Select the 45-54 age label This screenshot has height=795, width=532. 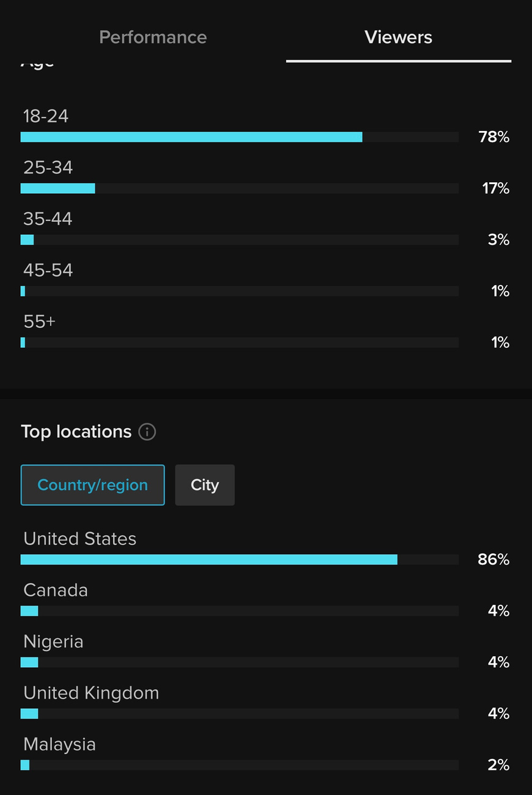[x=48, y=270]
